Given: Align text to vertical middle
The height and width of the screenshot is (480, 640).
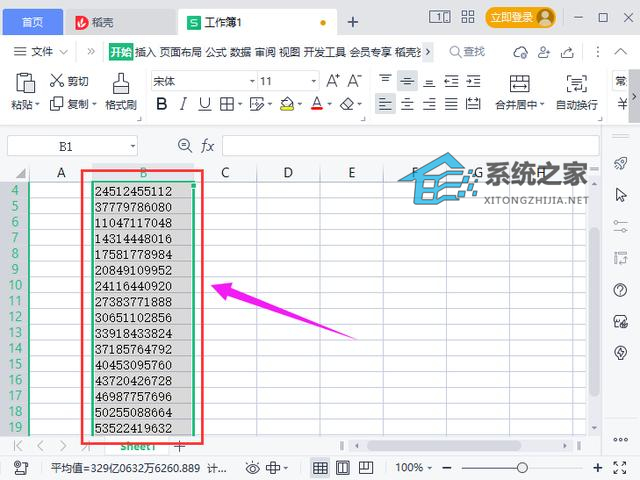Looking at the screenshot, I should (407, 81).
